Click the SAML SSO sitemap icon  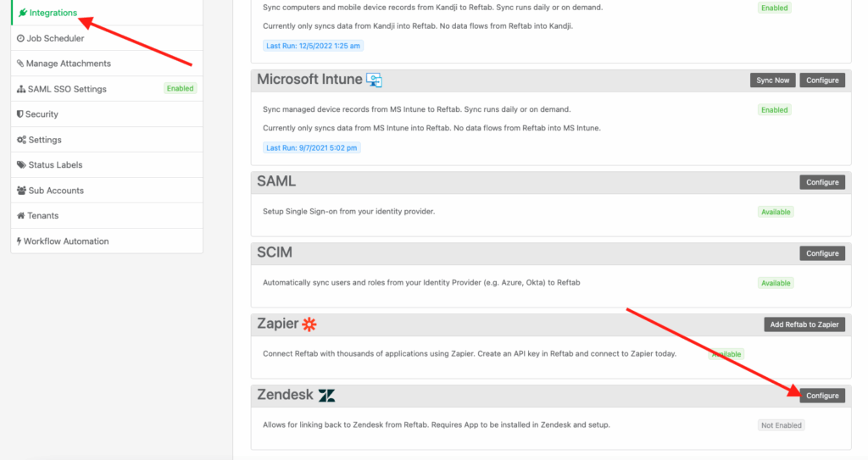click(x=21, y=89)
